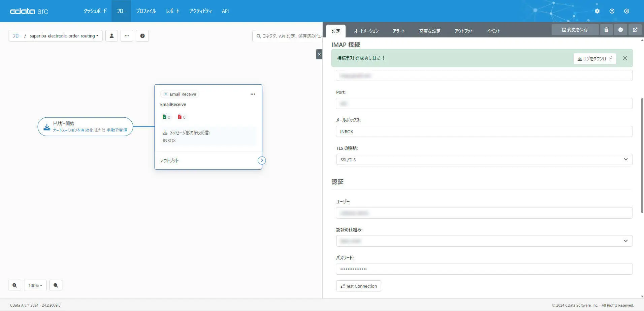Switch to the オートメーション tab
This screenshot has height=311, width=644.
366,31
